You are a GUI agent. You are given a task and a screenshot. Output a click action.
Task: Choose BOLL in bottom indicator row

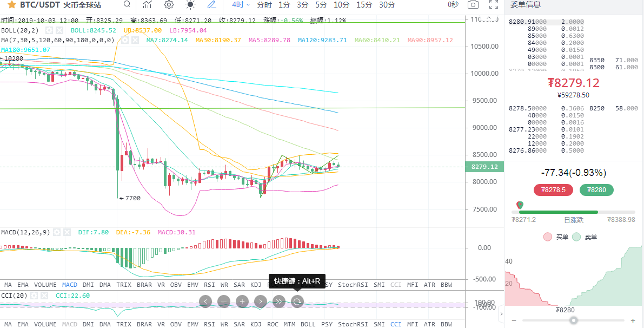coord(308,324)
